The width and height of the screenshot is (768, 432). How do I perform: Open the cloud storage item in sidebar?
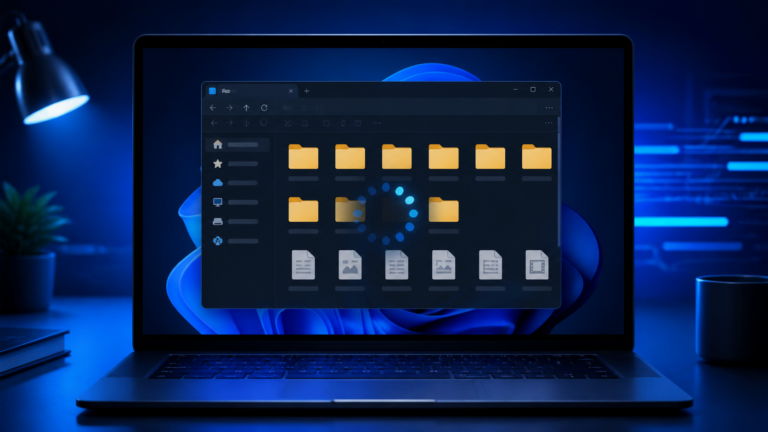point(238,183)
